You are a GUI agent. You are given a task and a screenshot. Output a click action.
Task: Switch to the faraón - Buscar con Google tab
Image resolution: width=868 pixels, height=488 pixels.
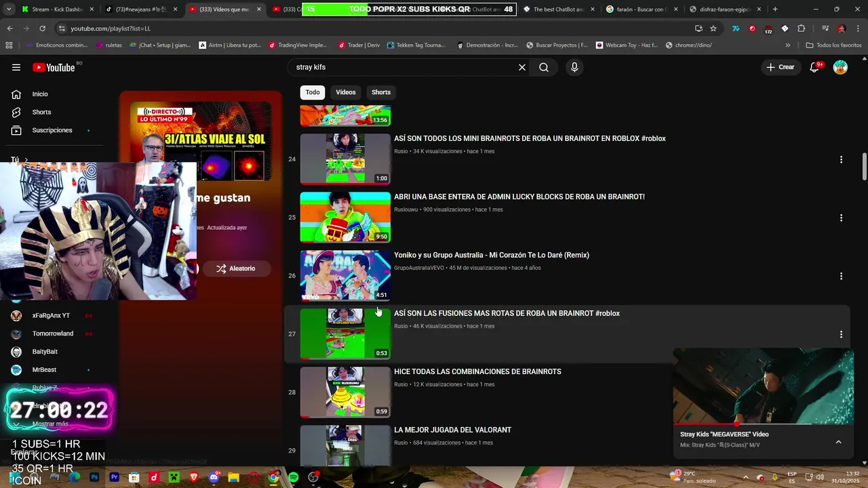[641, 9]
